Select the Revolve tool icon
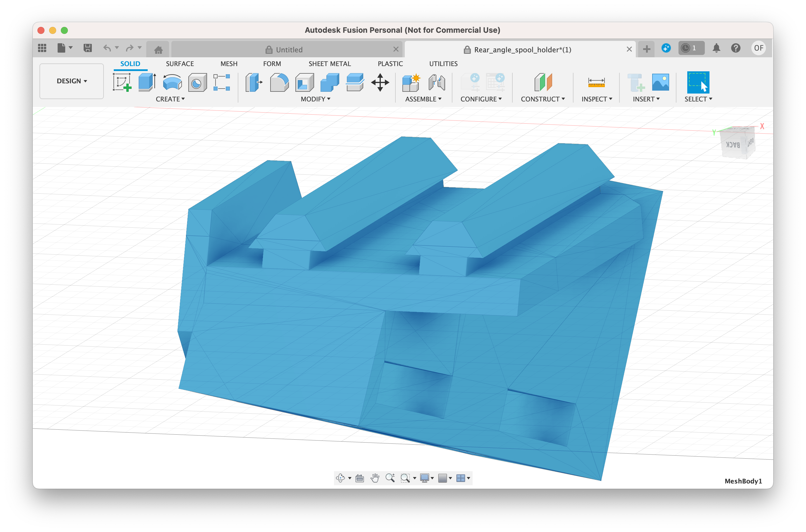This screenshot has height=532, width=806. tap(172, 82)
